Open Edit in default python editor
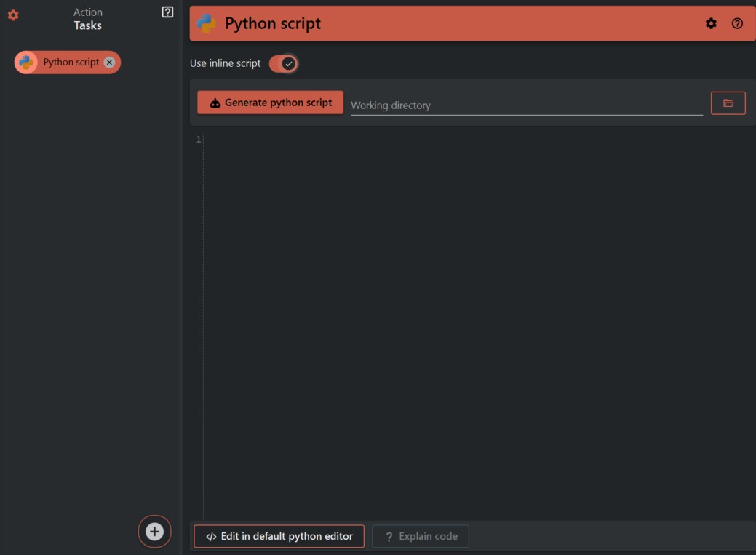Viewport: 756px width, 555px height. coord(279,536)
